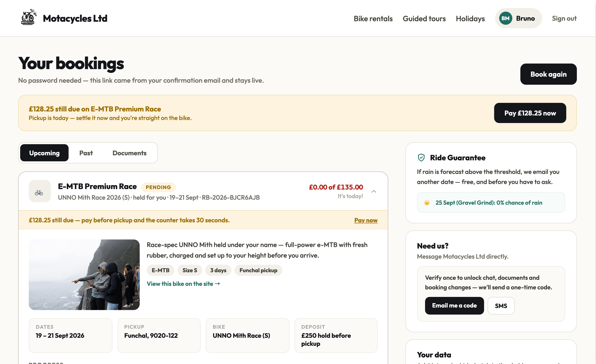Open the Holidays nav link
Viewport: 596px width, 364px height.
(470, 18)
